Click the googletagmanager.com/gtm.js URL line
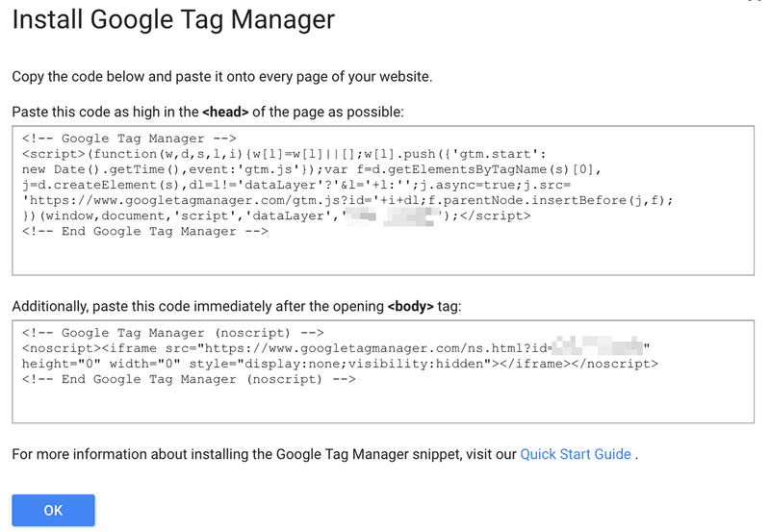 pyautogui.click(x=347, y=200)
